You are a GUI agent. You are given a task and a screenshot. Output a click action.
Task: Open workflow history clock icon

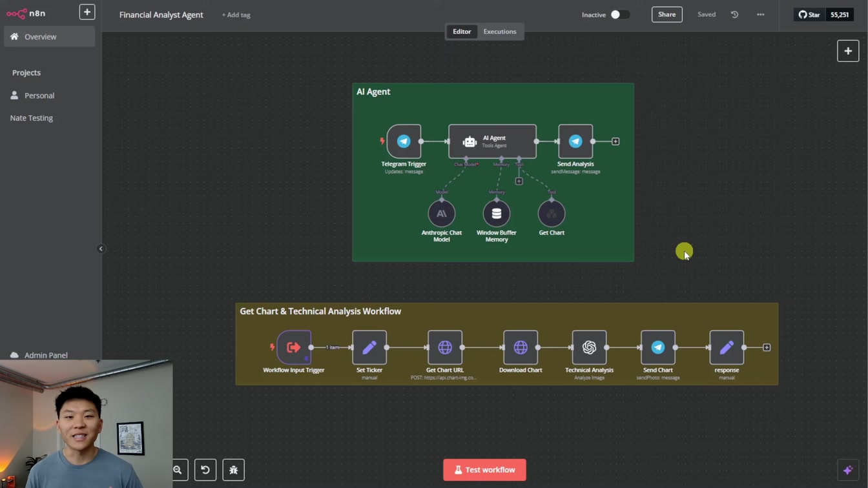(x=734, y=14)
